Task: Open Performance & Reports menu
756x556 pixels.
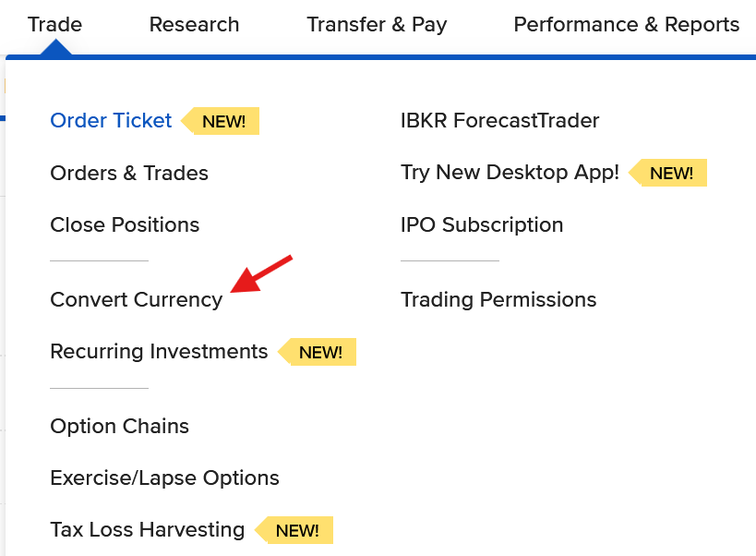Action: 626,25
